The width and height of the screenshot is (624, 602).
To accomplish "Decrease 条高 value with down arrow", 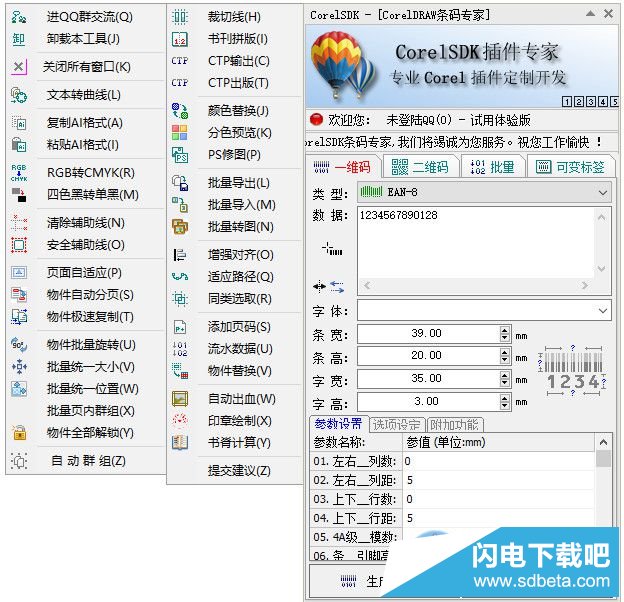I will click(x=505, y=360).
